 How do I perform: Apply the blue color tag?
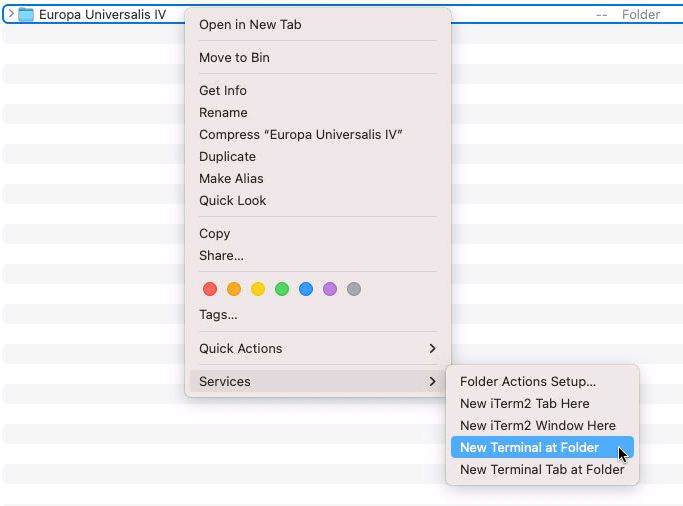pos(306,289)
